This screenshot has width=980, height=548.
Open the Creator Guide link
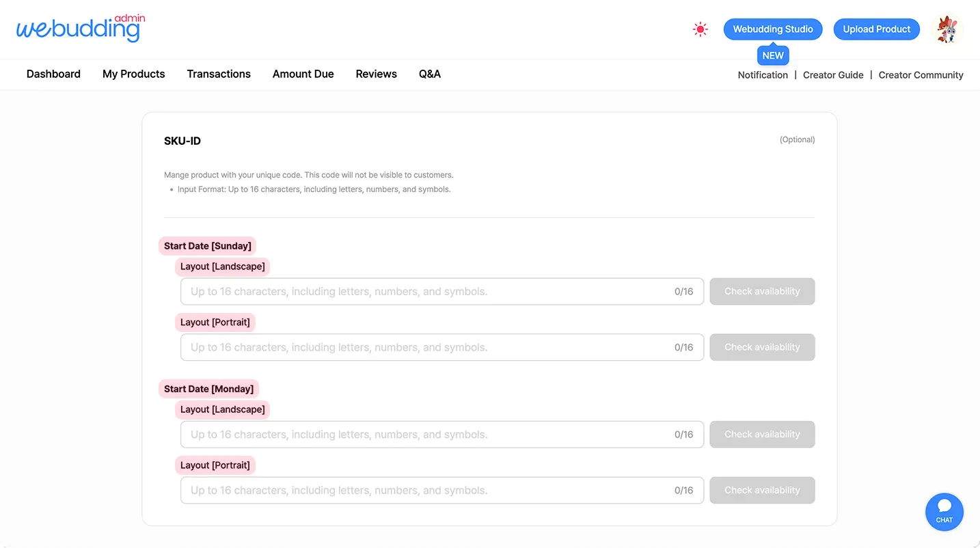pos(833,75)
